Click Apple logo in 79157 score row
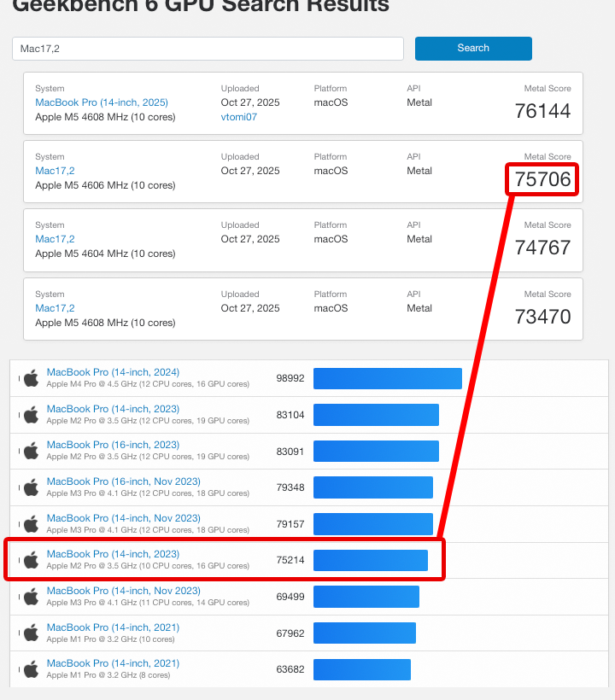615x700 pixels. [32, 523]
